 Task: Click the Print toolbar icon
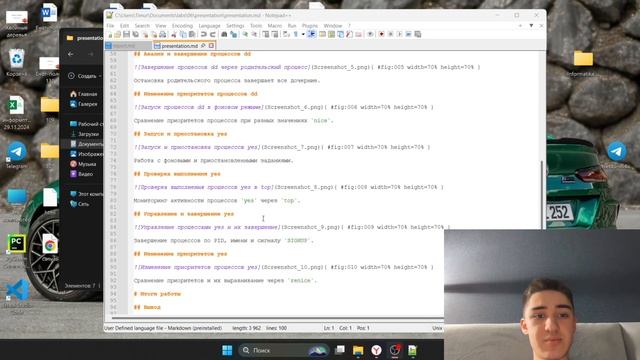tap(163, 34)
